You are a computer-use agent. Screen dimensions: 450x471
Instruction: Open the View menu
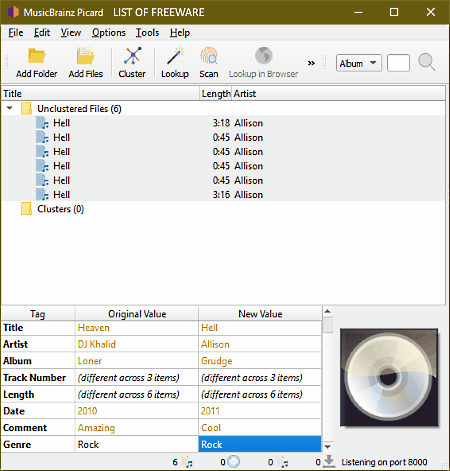click(x=71, y=33)
